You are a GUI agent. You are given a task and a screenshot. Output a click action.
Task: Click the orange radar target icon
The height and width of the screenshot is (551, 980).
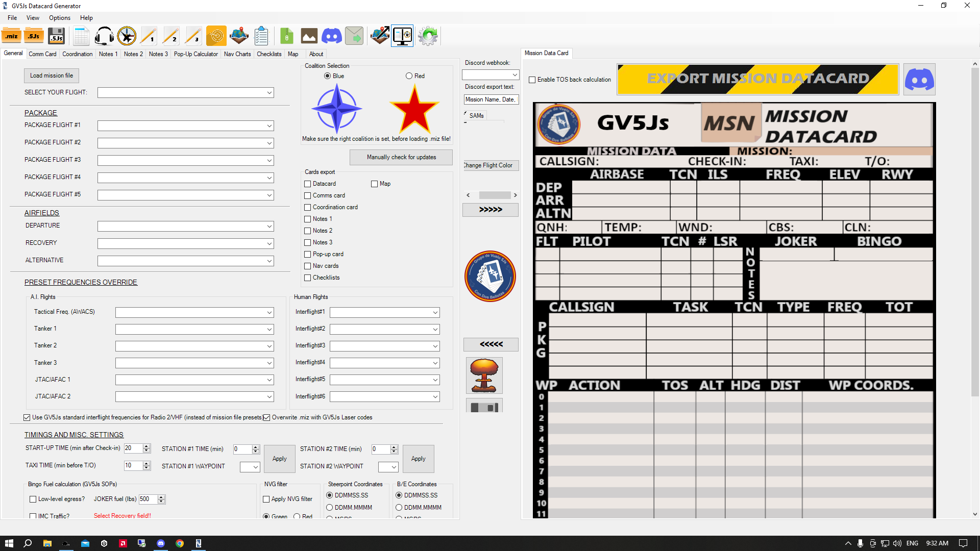click(216, 36)
